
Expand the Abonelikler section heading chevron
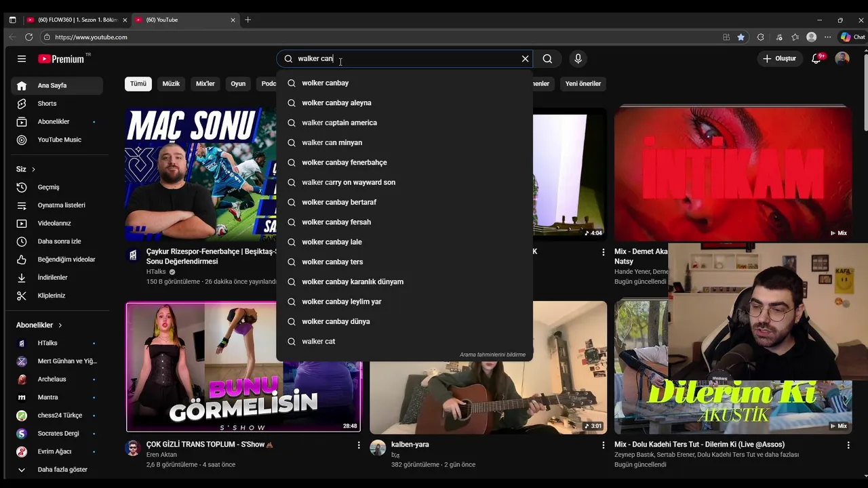point(60,325)
